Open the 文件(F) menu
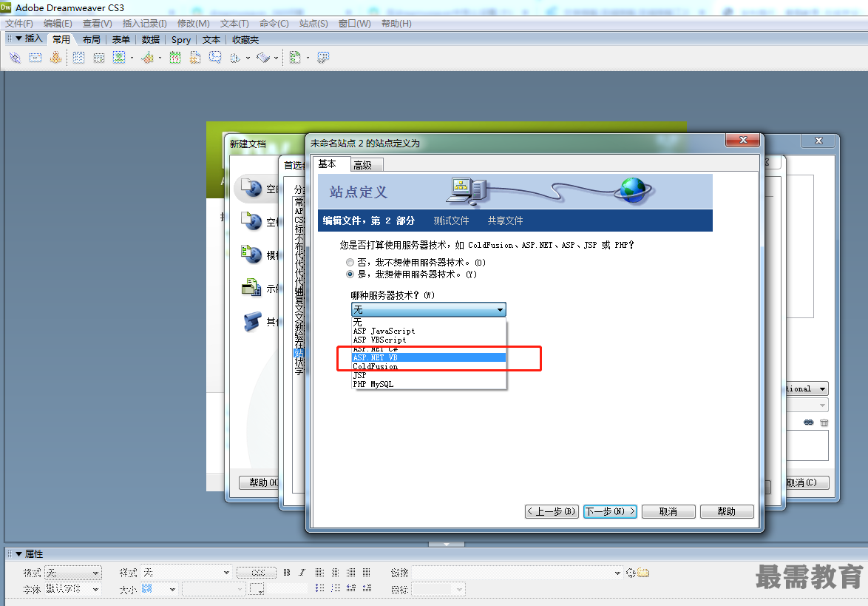 18,23
